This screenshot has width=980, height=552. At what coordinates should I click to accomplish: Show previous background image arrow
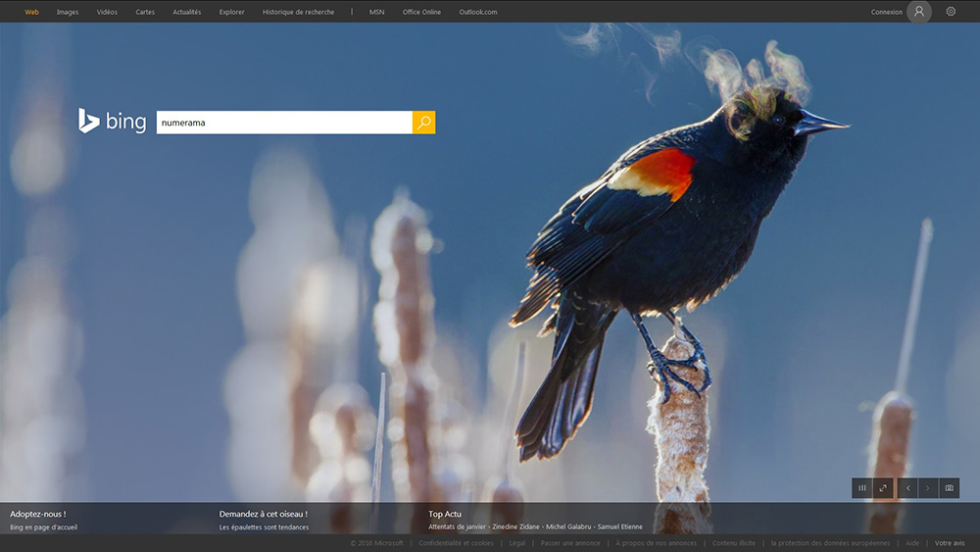907,488
